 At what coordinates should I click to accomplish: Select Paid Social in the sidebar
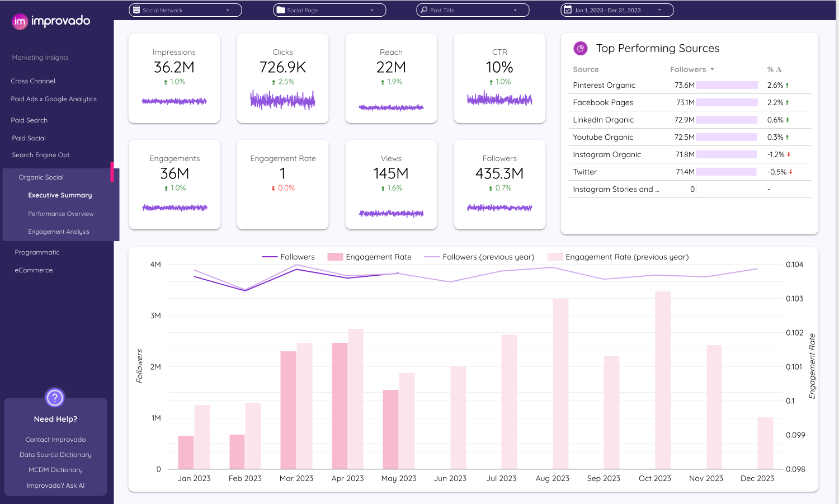tap(29, 138)
